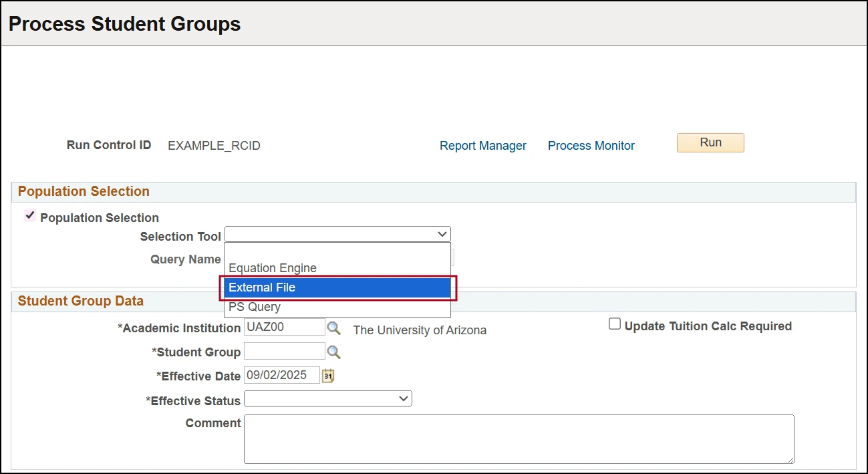Screen dimensions: 868x474
Task: Select Equation Engine option
Action: click(337, 268)
